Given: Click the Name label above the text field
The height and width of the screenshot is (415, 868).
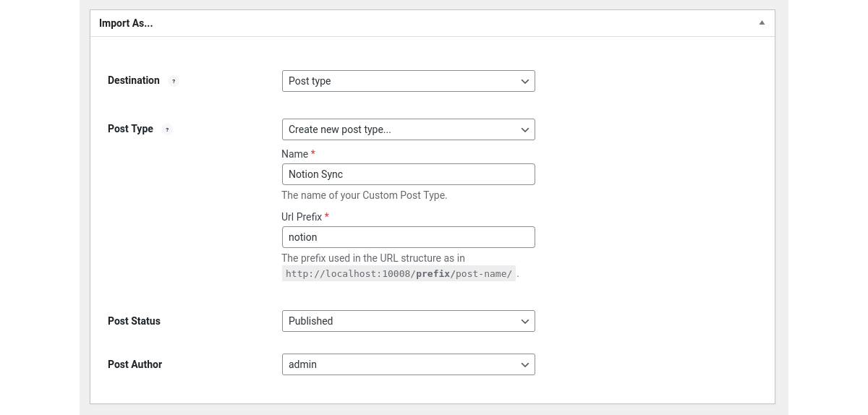Looking at the screenshot, I should point(294,154).
